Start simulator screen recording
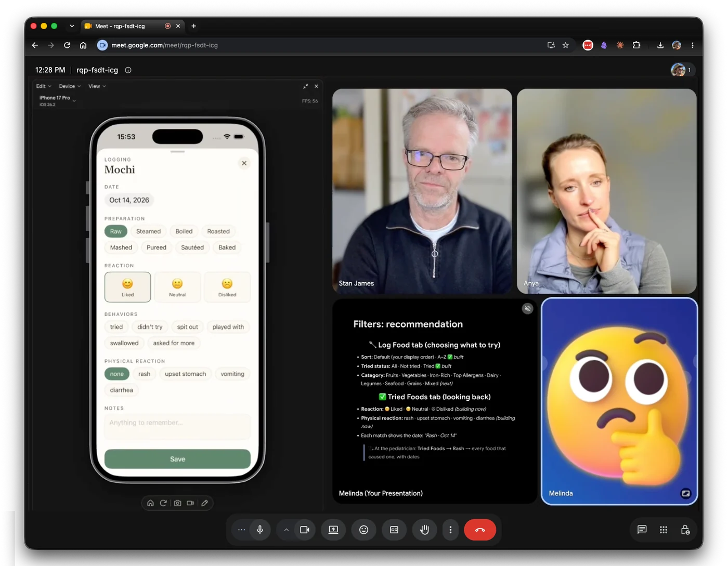This screenshot has height=566, width=728. click(x=191, y=503)
